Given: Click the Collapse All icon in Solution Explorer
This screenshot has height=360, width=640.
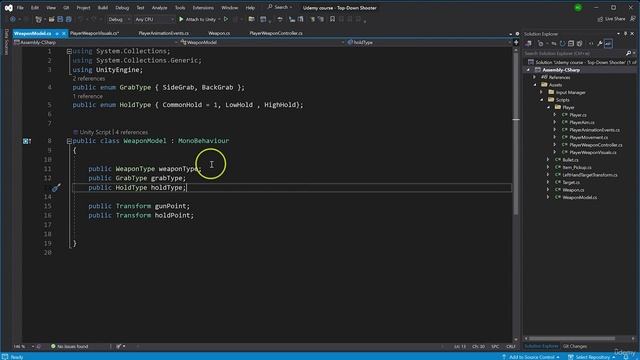Looking at the screenshot, I should coord(571,44).
